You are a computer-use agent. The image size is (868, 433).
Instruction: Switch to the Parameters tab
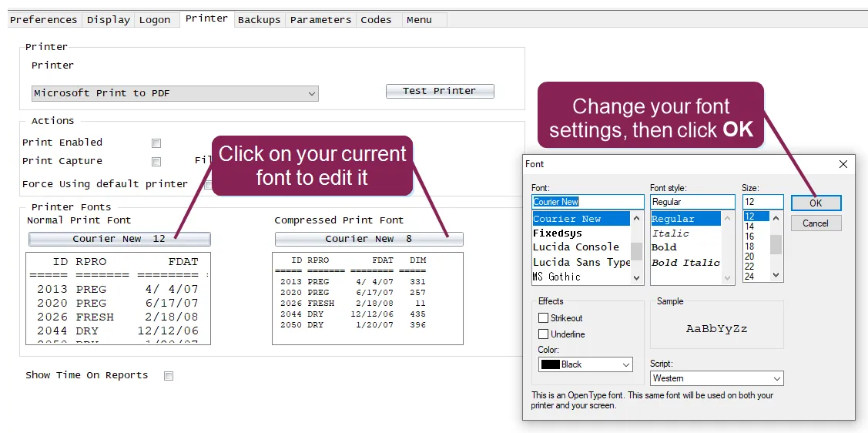click(x=320, y=20)
